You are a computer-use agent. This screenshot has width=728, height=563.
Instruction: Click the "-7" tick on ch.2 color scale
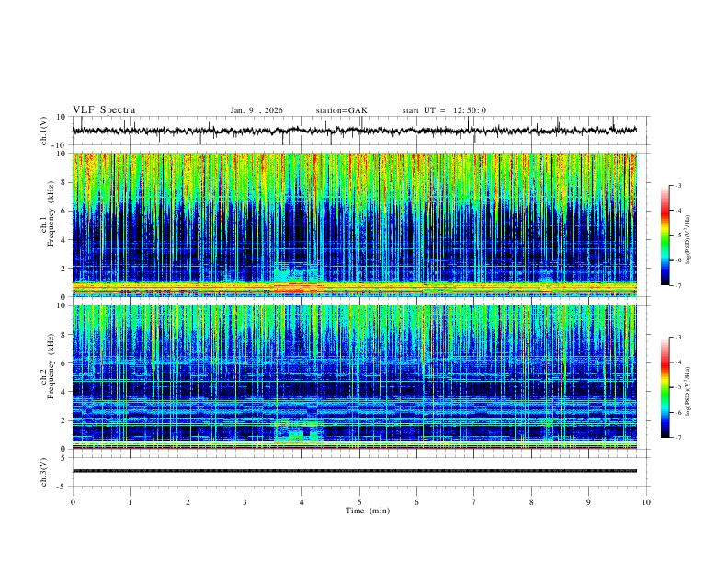click(678, 438)
